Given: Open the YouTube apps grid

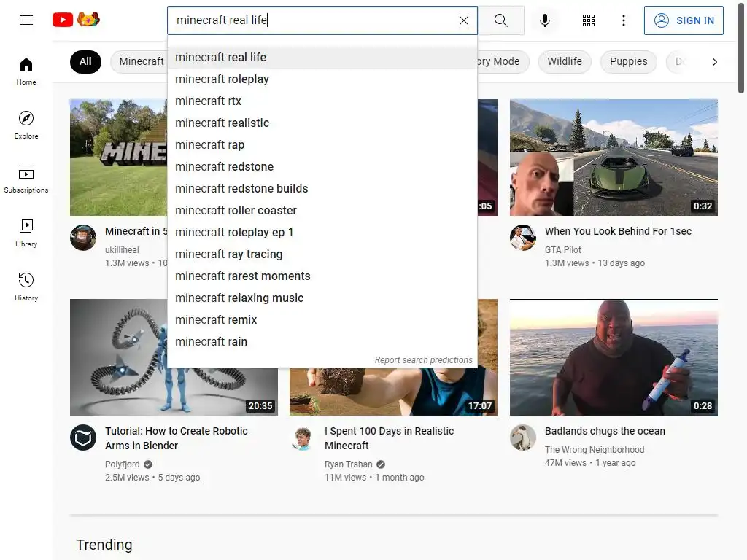Looking at the screenshot, I should 589,20.
